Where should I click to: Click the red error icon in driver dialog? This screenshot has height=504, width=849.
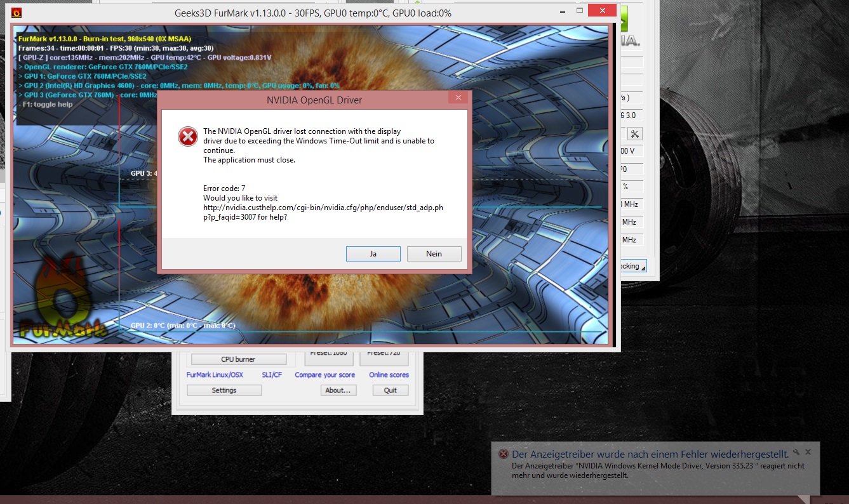(x=187, y=136)
